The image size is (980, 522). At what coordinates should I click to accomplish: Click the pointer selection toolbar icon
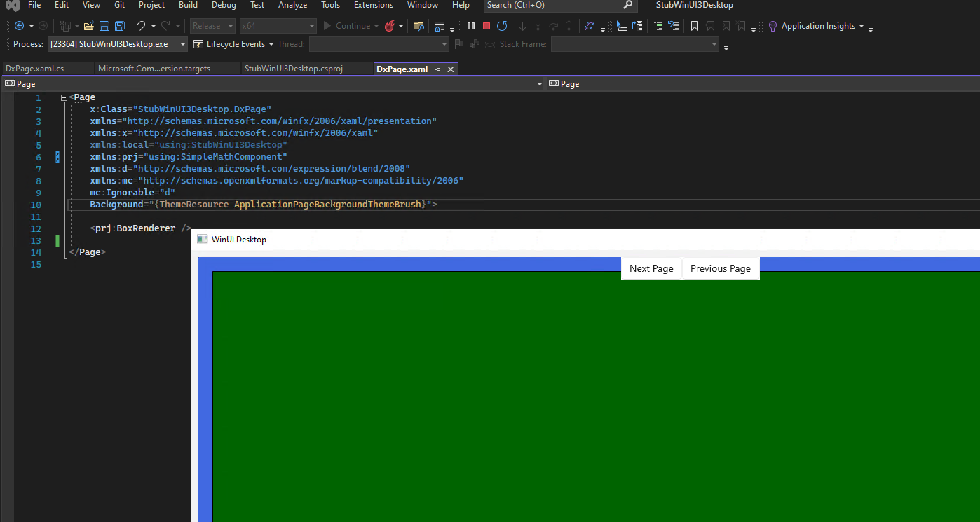point(622,26)
